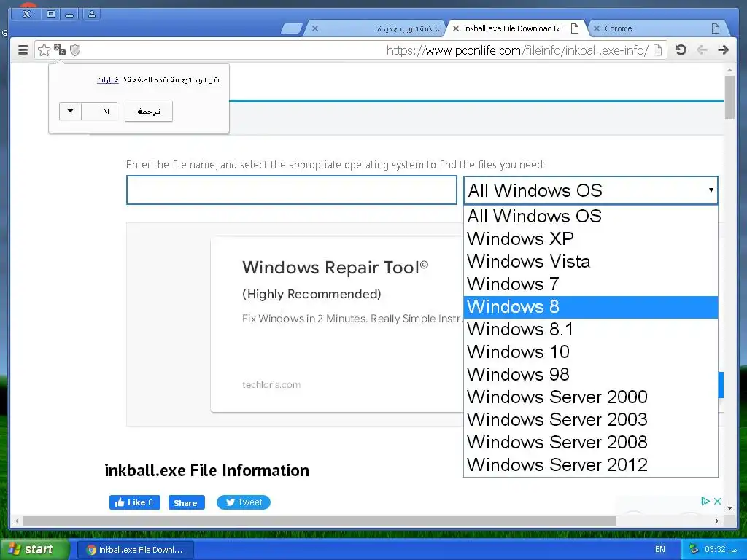Open the Chrome hamburger menu
This screenshot has width=747, height=560.
pos(23,50)
